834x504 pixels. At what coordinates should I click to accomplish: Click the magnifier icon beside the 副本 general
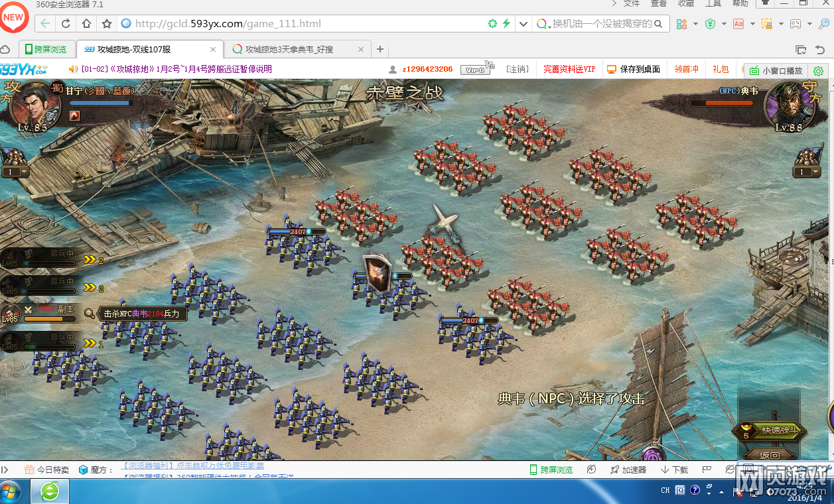pyautogui.click(x=90, y=314)
